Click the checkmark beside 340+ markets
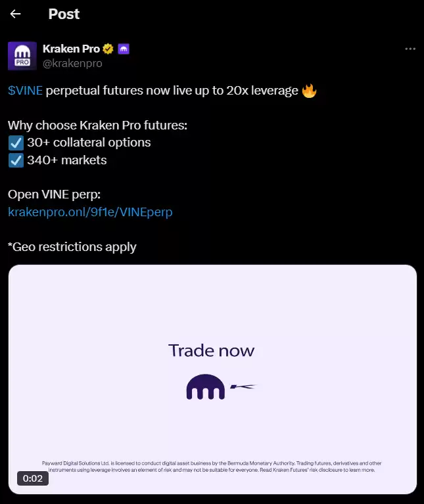Viewport: 424px width, 504px height. 16,160
